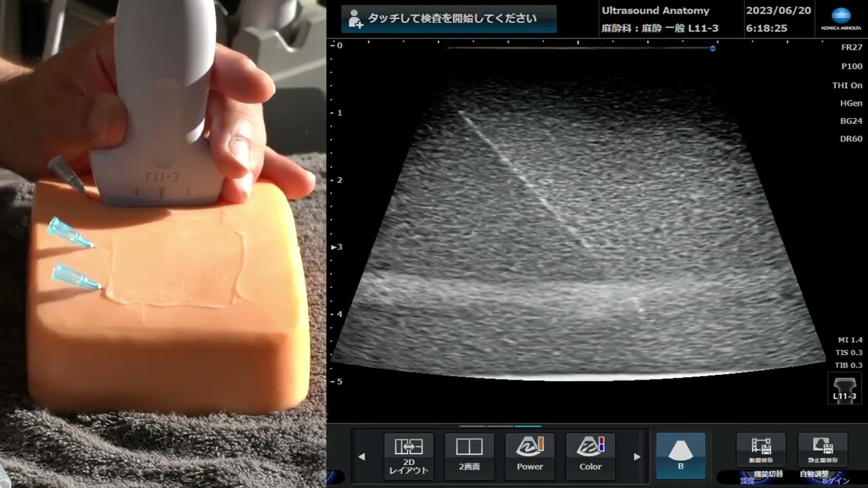The image size is (868, 488).
Task: Click the MI 1.4 readout
Action: [850, 340]
